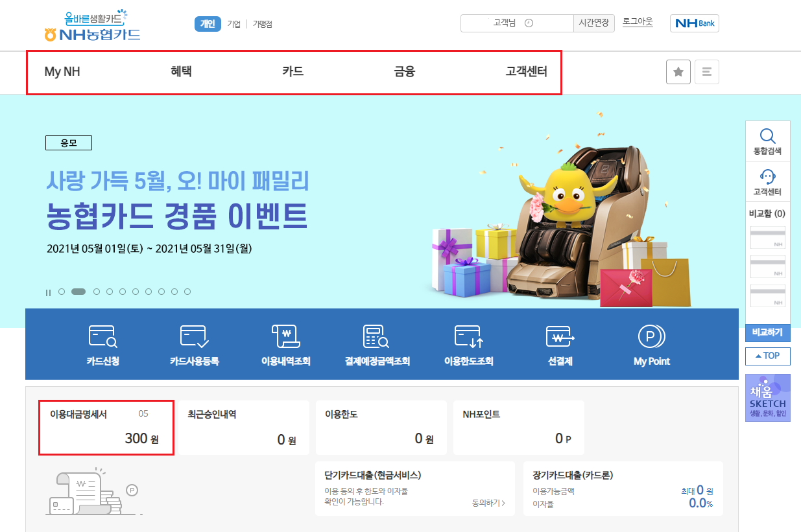This screenshot has height=532, width=801.
Task: Select the third banner slide dot
Action: point(97,292)
